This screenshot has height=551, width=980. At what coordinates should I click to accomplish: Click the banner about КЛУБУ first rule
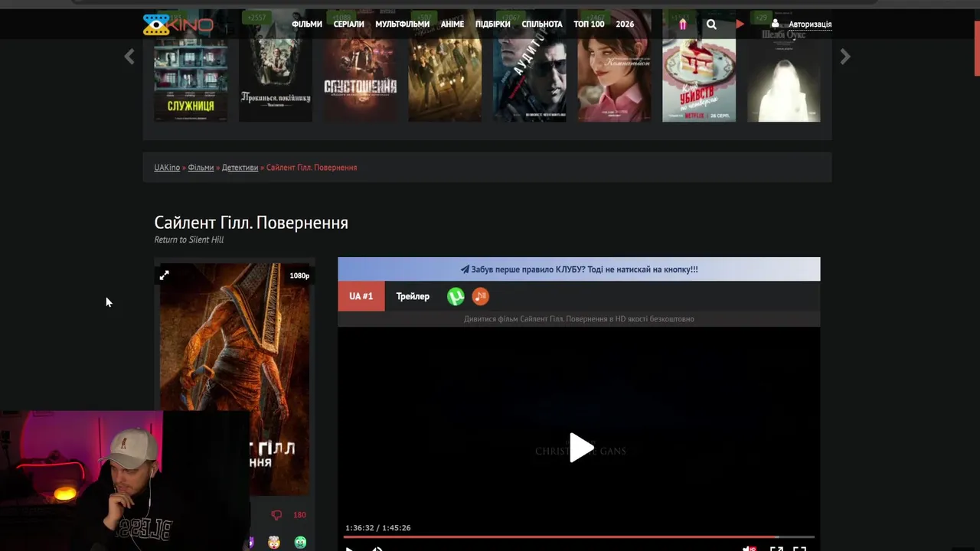579,269
